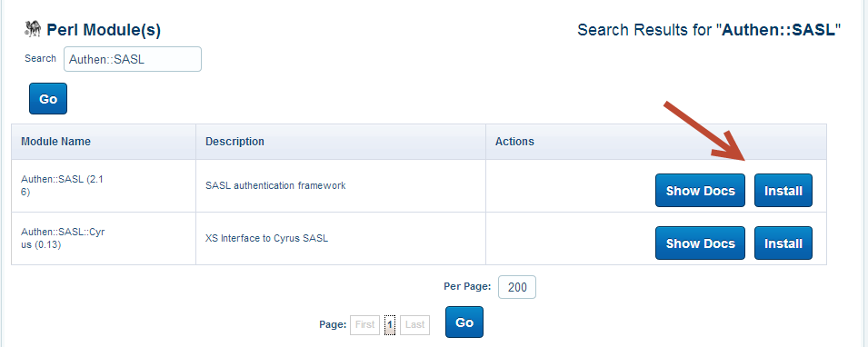Click the SASL authentication framework description
Screen dimensions: 868x347
[275, 185]
